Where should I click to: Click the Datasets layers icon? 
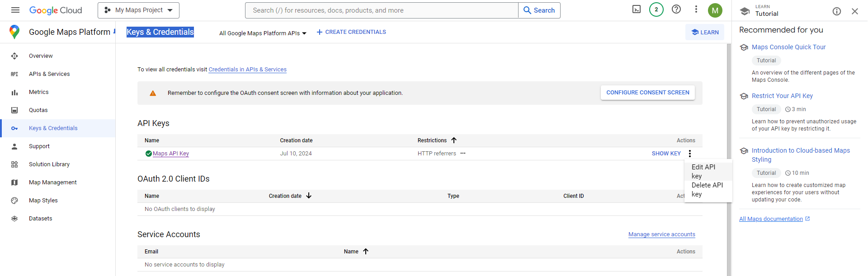pos(14,219)
